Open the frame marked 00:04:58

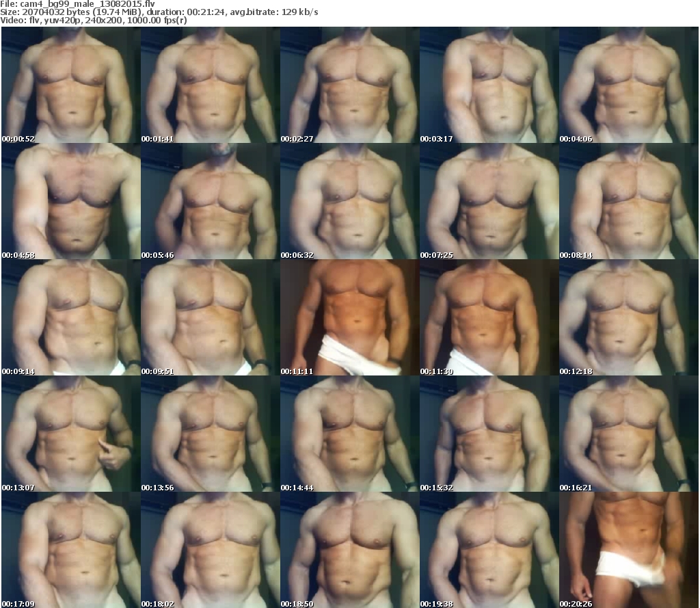[x=71, y=201]
